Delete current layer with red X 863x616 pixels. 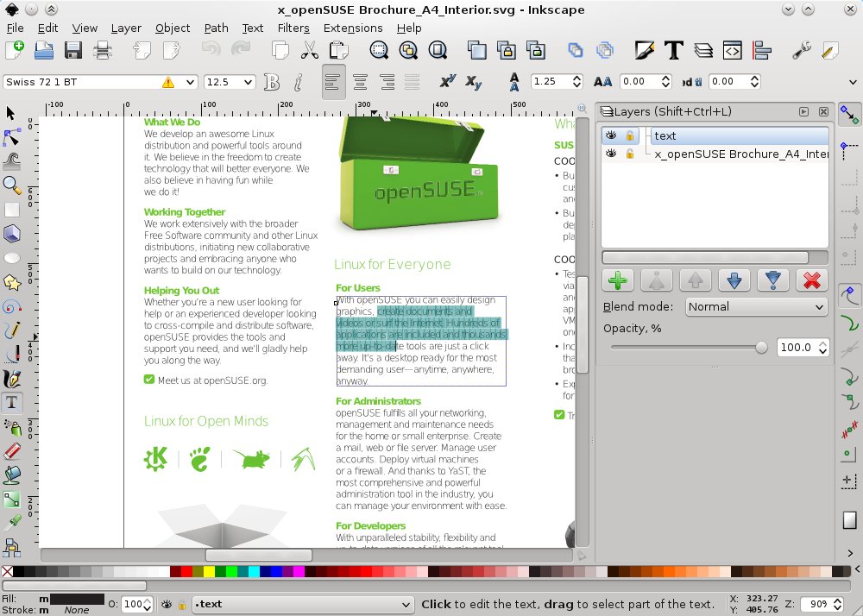[810, 280]
